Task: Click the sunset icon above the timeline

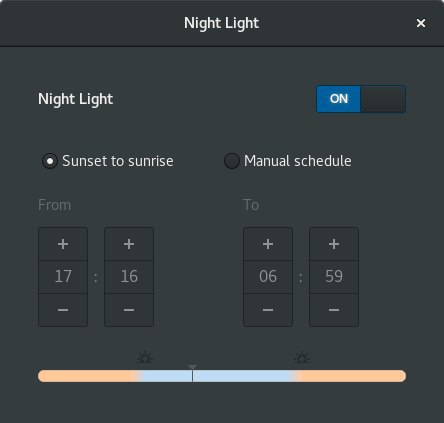Action: pyautogui.click(x=145, y=357)
